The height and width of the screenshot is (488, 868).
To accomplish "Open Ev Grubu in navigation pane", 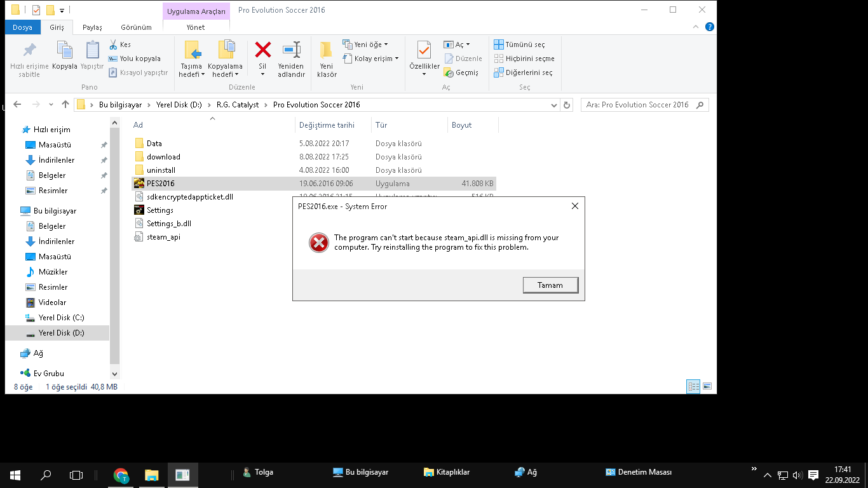I will (x=48, y=374).
